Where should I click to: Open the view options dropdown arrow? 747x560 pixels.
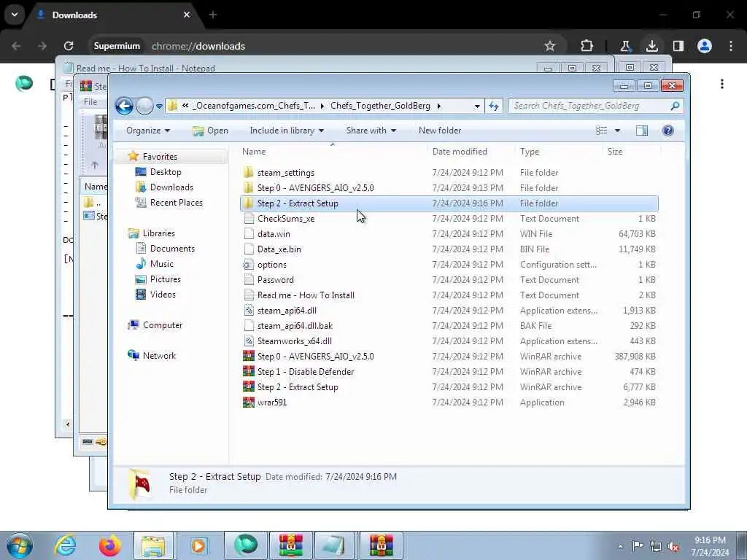[x=617, y=131]
